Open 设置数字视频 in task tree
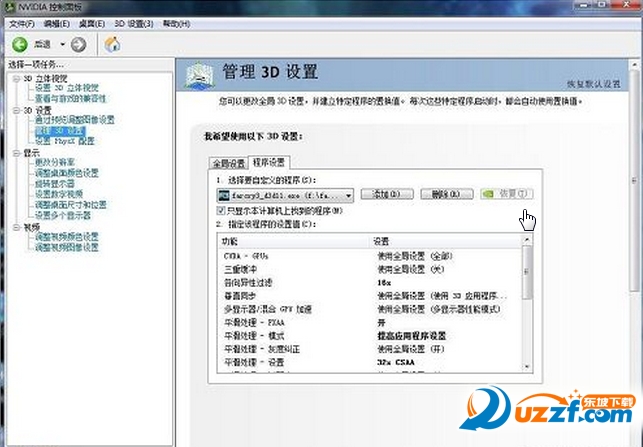Image resolution: width=643 pixels, height=447 pixels. pos(59,194)
